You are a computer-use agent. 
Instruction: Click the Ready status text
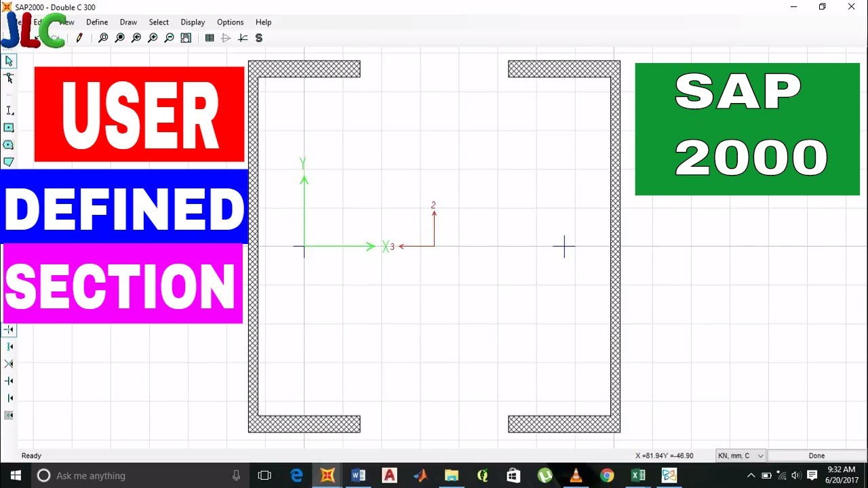31,456
